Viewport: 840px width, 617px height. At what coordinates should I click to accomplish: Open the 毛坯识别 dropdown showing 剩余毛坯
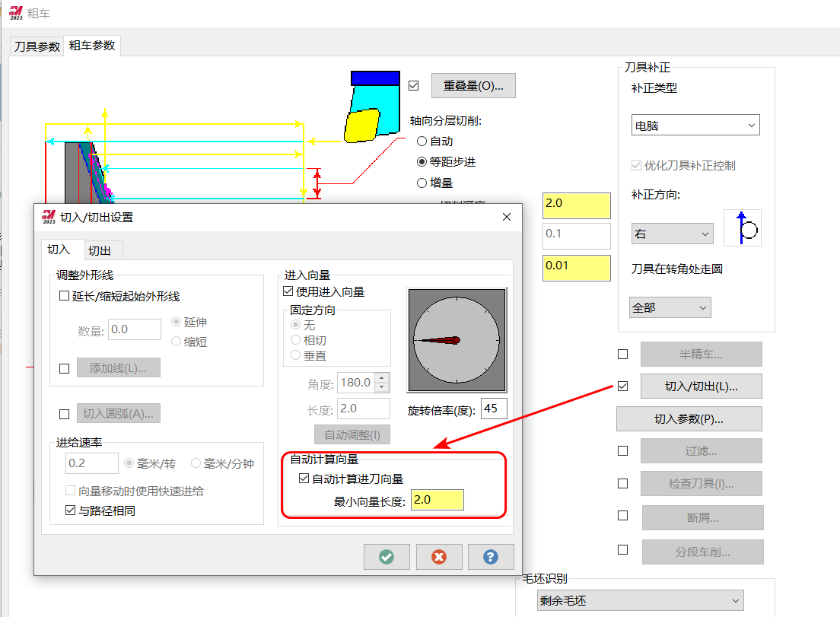[640, 601]
